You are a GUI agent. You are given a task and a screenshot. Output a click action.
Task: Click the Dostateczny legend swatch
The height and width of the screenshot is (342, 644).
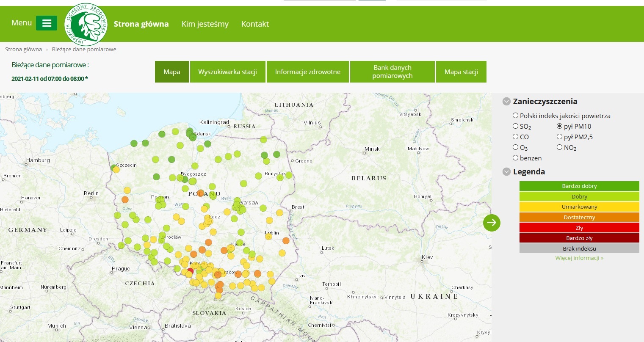pos(579,217)
